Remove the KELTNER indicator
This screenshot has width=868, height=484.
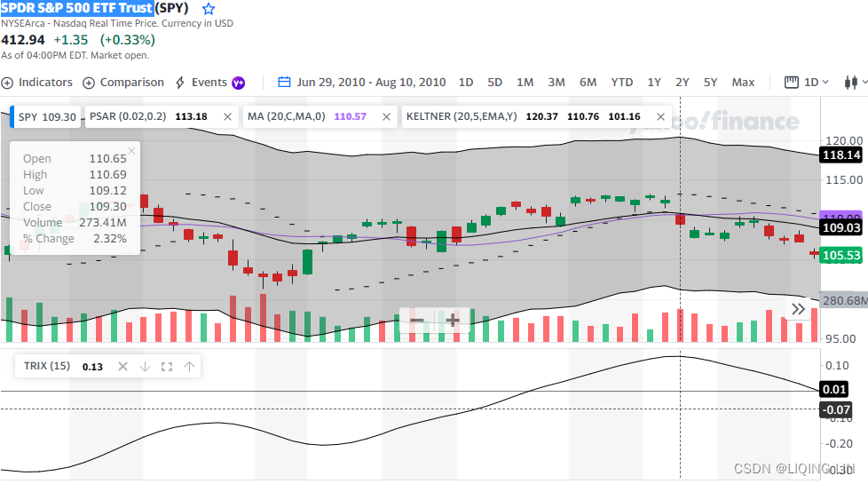point(660,117)
